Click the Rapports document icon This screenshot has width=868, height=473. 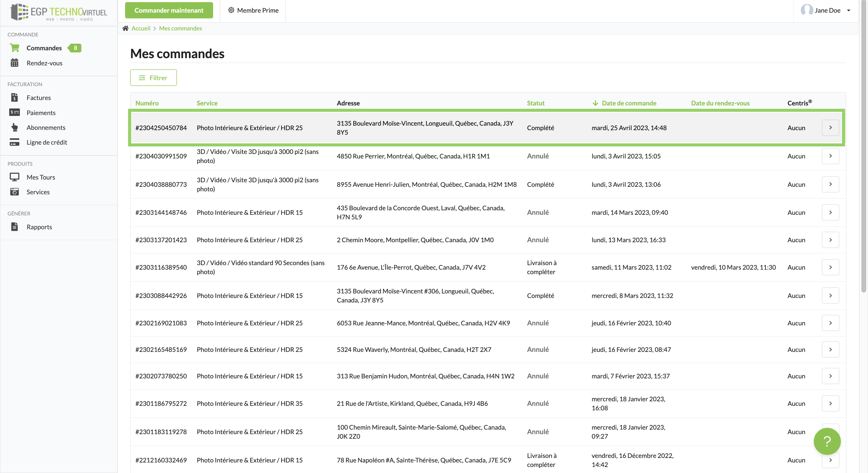[x=14, y=227]
